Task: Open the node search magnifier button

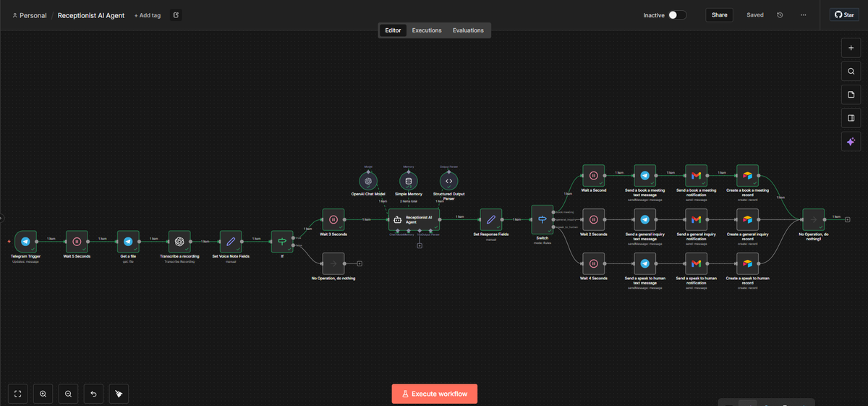Action: tap(851, 71)
